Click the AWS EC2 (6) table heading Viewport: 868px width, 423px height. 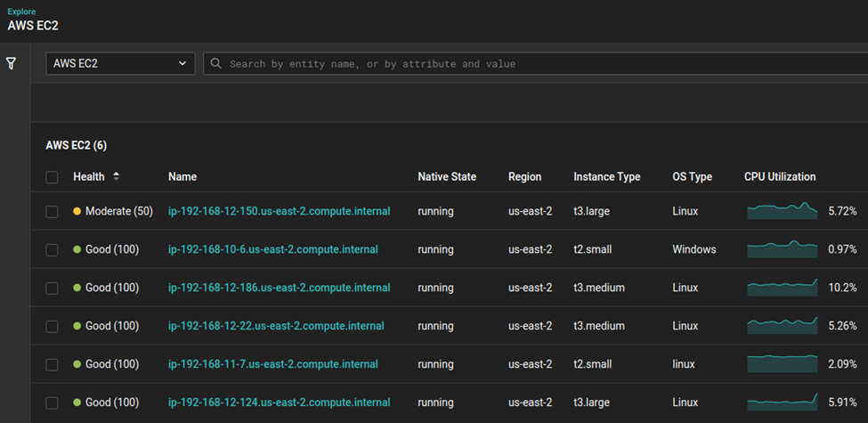click(x=77, y=146)
